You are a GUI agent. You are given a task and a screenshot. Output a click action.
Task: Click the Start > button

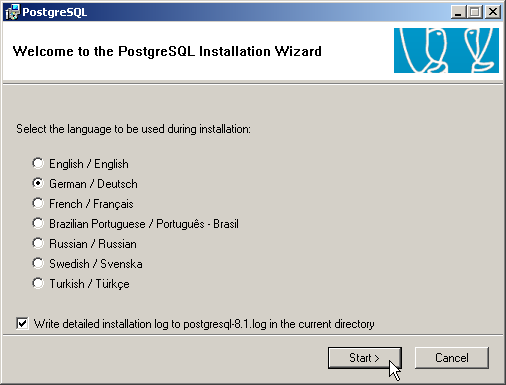tap(365, 358)
